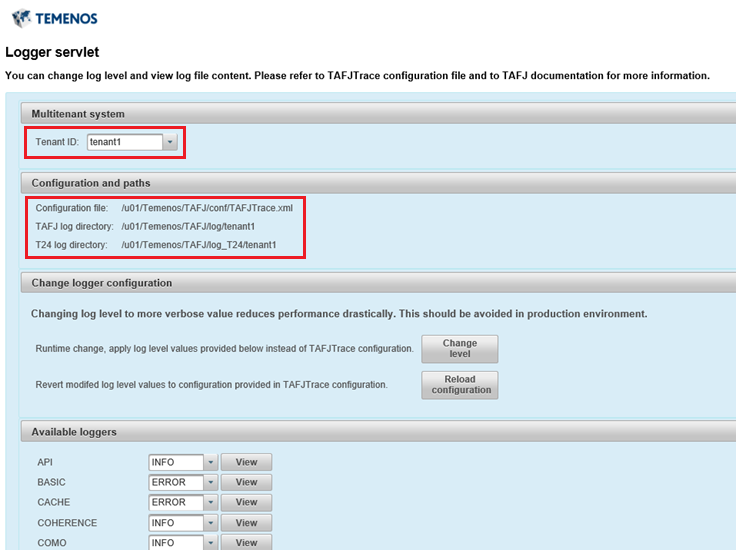View the API log file
Image resolution: width=736 pixels, height=550 pixels.
coord(246,462)
